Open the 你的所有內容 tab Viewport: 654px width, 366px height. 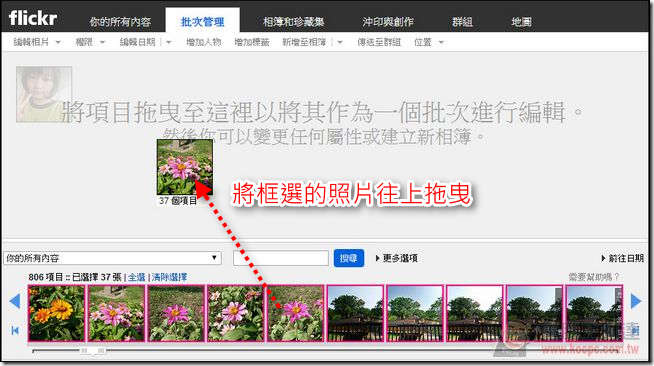(x=120, y=22)
